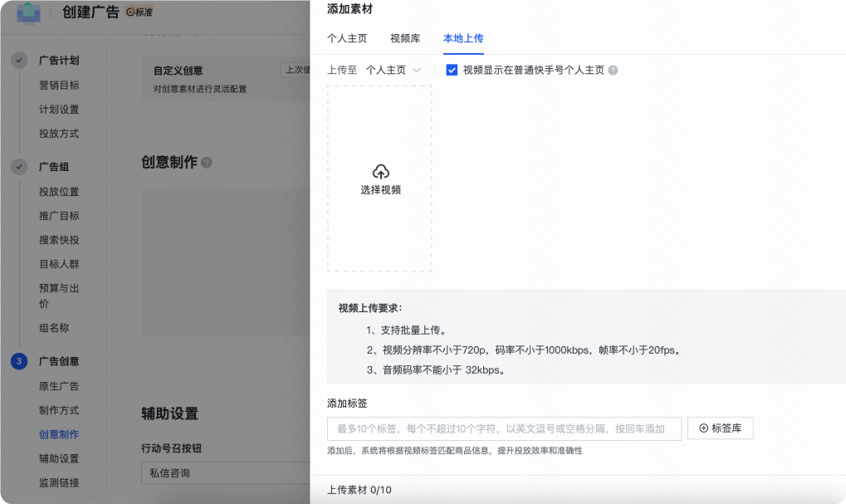Go to 广告创意 section in sidebar
Viewport: 846px width, 504px height.
coord(59,361)
